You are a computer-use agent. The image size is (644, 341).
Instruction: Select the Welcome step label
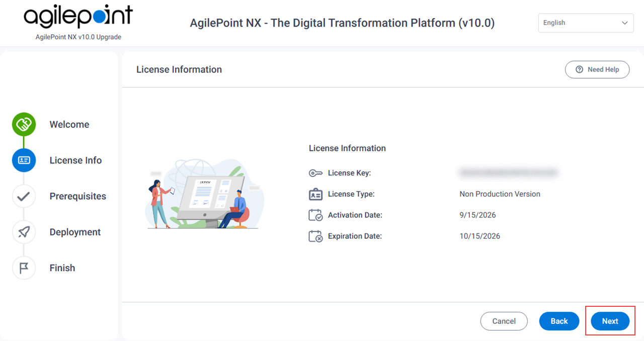69,125
